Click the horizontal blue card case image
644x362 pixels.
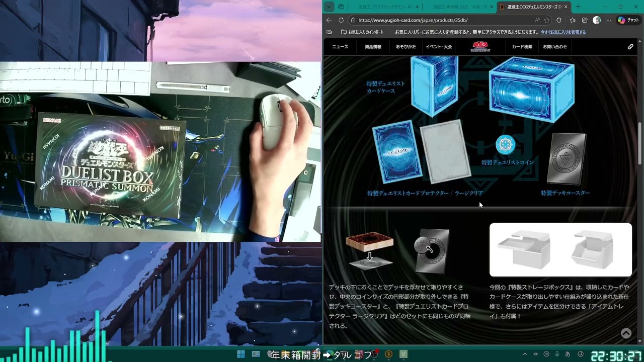(x=532, y=89)
